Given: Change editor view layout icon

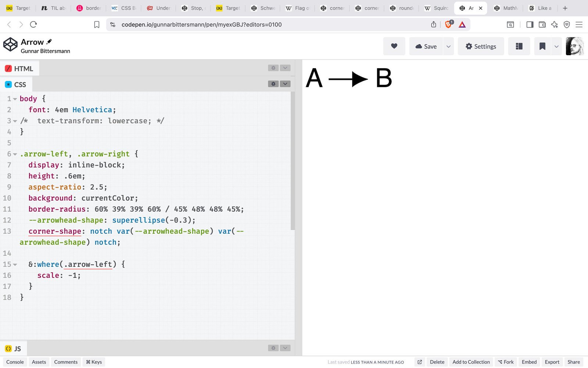Looking at the screenshot, I should click(x=519, y=46).
